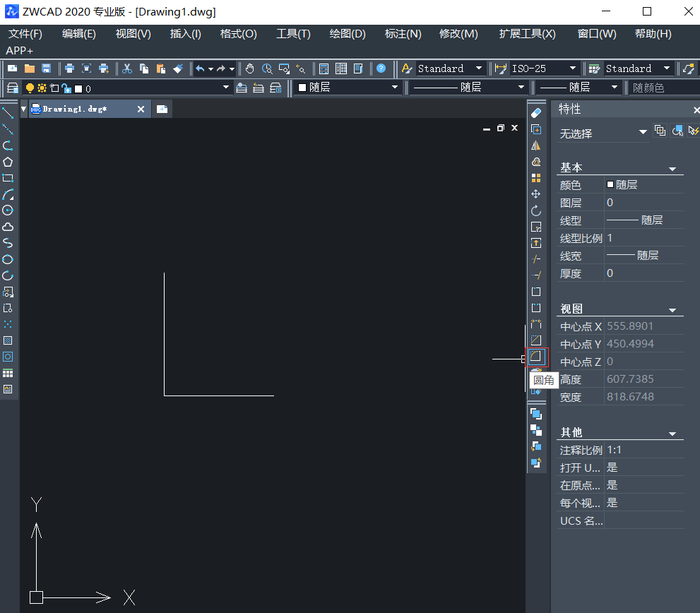The width and height of the screenshot is (700, 613).
Task: Select the Spline tool
Action: pos(8,242)
